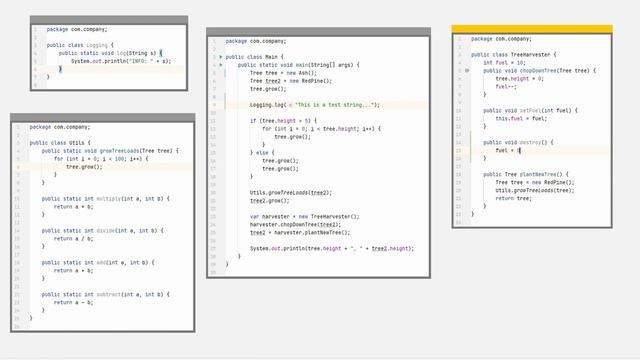Viewport: 640px width, 360px height.
Task: Select the Main panel's gray title bar
Action: pos(318,32)
